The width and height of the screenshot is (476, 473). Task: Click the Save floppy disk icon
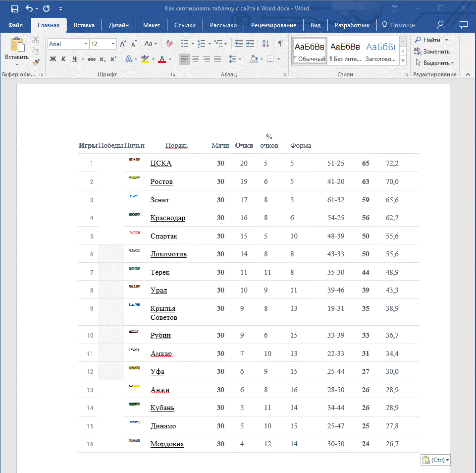(x=14, y=9)
